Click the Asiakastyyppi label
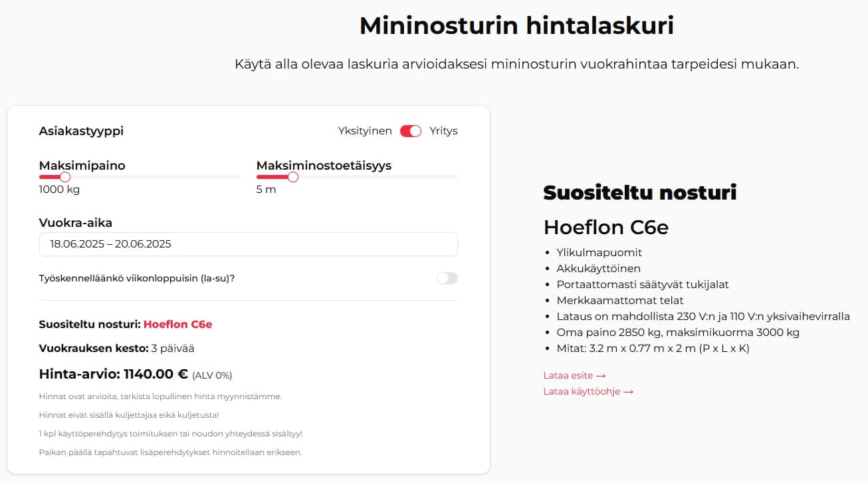Image resolution: width=868 pixels, height=483 pixels. 81,131
